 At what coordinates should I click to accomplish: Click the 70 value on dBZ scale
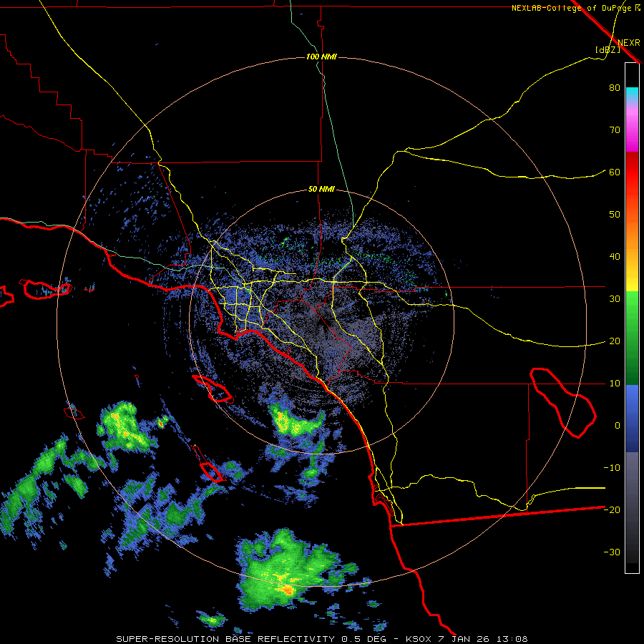pyautogui.click(x=615, y=130)
